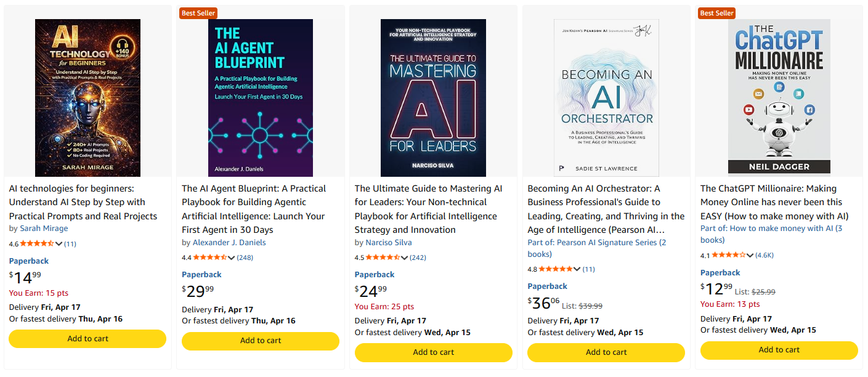The width and height of the screenshot is (868, 377).
Task: Add AI technologies for beginners to cart
Action: click(x=87, y=339)
